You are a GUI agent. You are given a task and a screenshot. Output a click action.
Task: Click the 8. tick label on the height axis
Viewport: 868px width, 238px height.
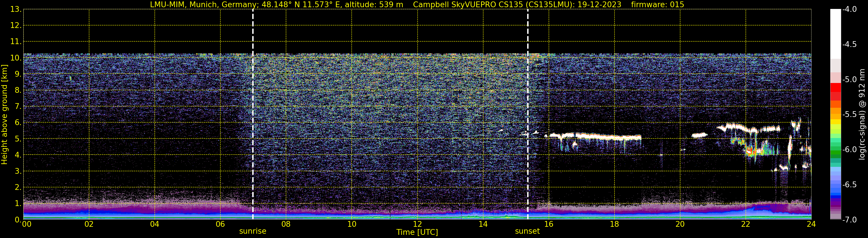(18, 90)
